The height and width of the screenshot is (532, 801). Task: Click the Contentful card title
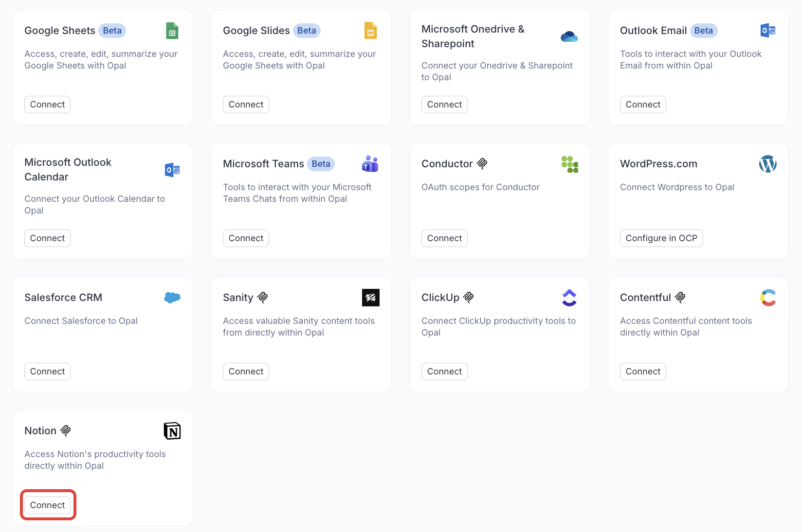[645, 298]
